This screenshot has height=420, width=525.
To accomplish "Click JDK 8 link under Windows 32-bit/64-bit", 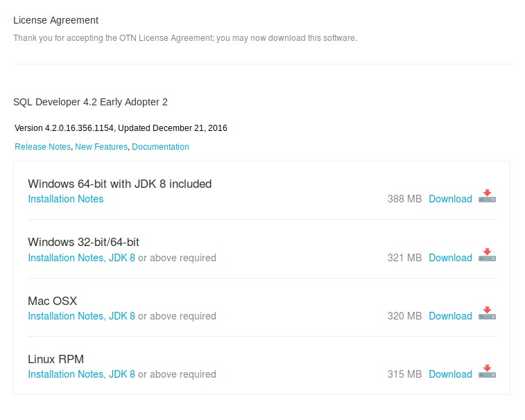I will click(x=122, y=258).
